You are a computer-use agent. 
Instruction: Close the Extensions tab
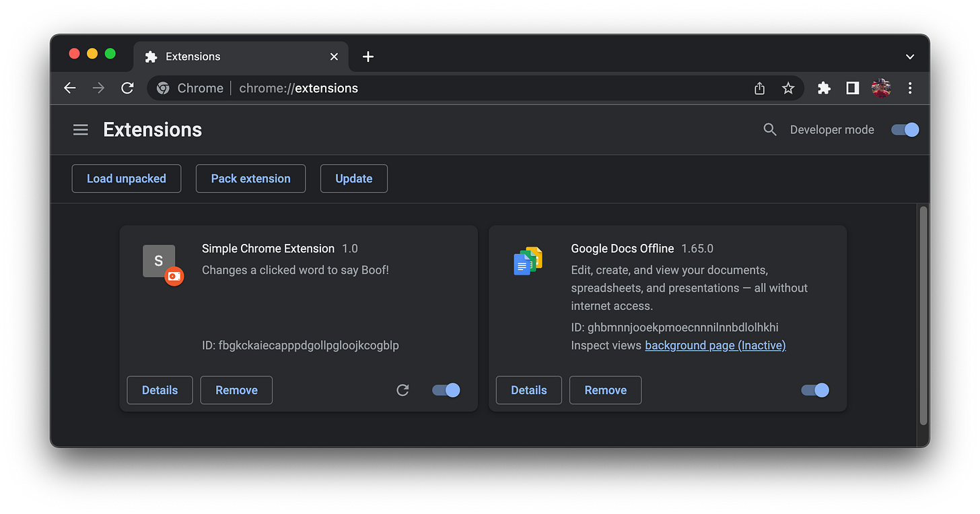334,57
